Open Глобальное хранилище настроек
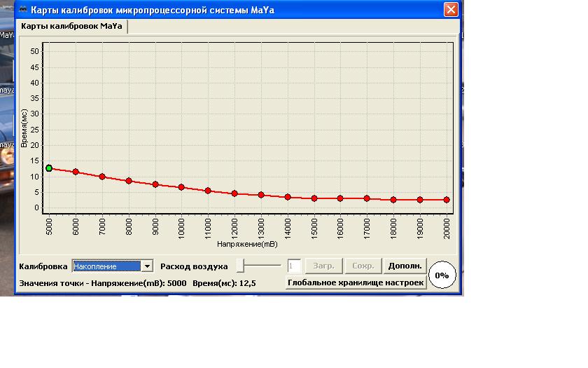Image resolution: width=588 pixels, height=368 pixels. (356, 282)
